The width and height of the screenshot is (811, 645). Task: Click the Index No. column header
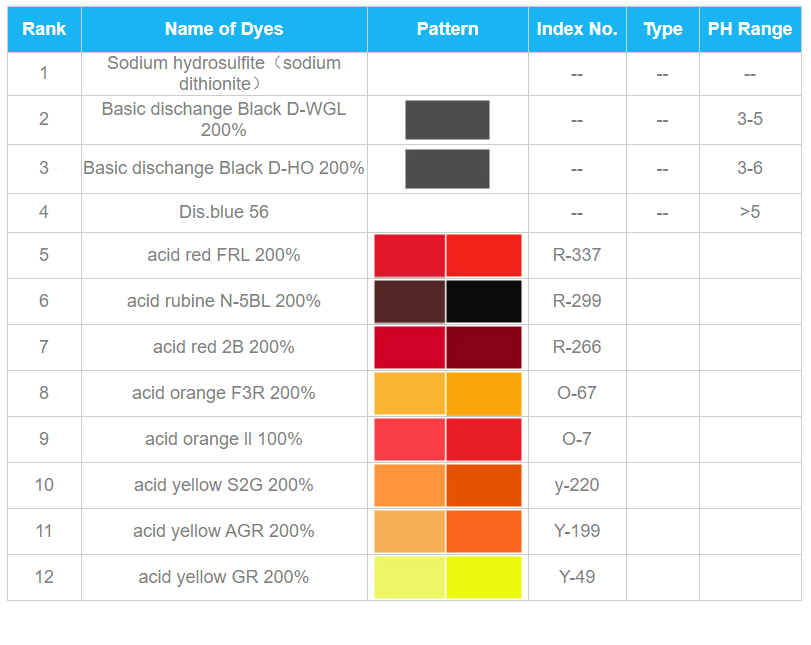(x=577, y=29)
